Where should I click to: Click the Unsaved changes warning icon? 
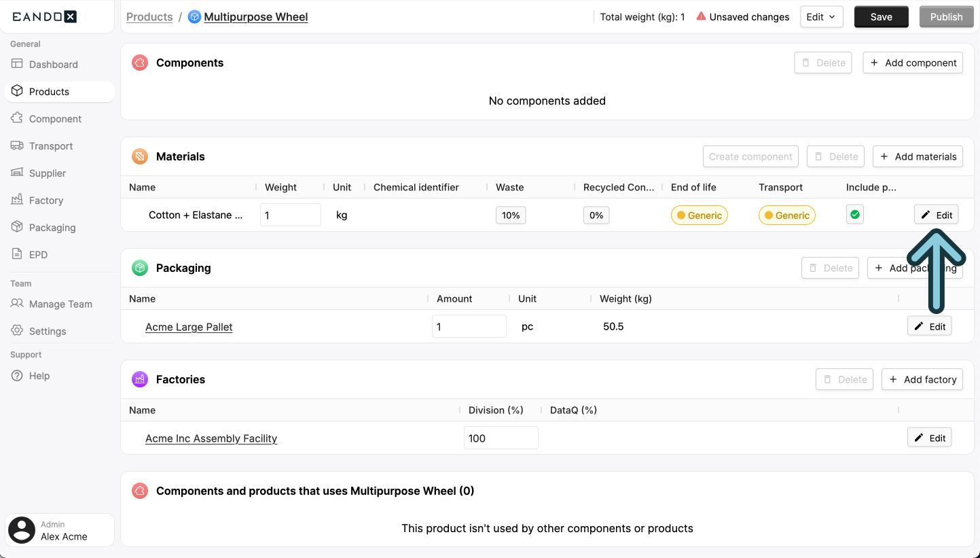(701, 16)
